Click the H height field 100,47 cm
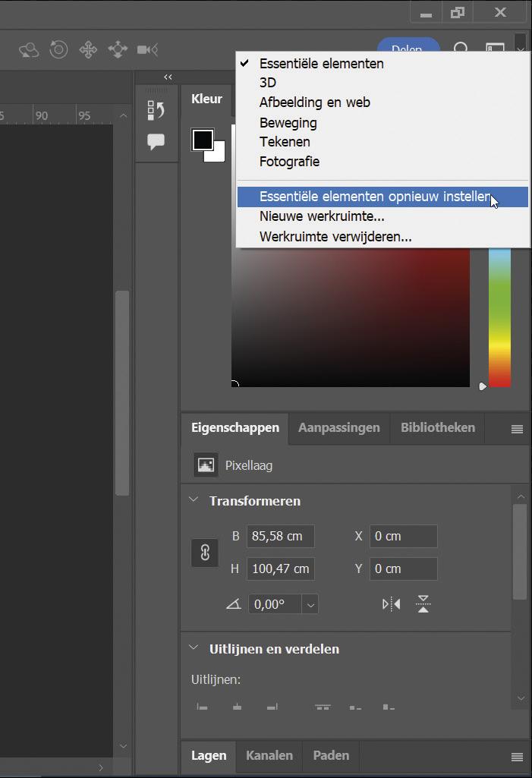The height and width of the screenshot is (778, 532). (280, 569)
